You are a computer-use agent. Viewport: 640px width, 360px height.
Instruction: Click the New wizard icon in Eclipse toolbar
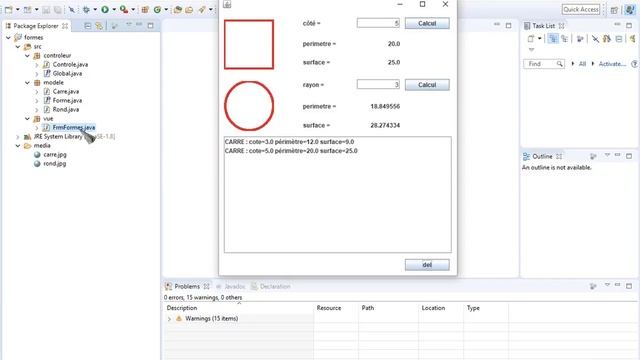pyautogui.click(x=9, y=9)
